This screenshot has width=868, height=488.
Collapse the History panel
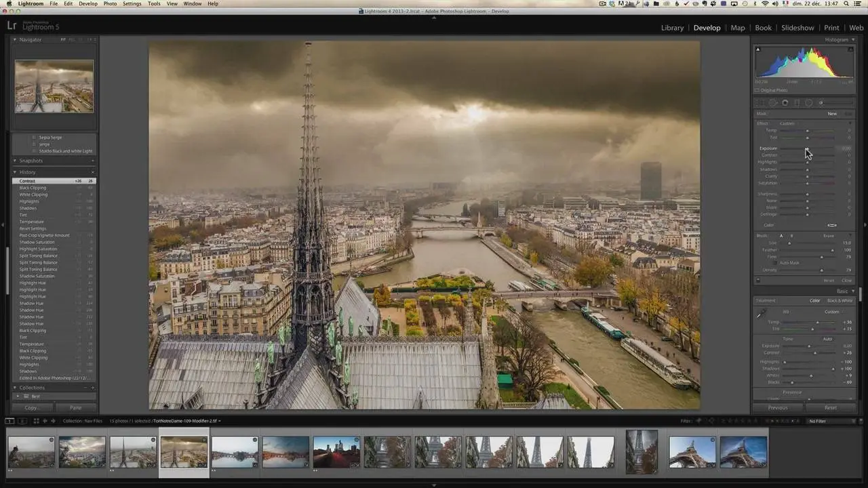pyautogui.click(x=15, y=172)
